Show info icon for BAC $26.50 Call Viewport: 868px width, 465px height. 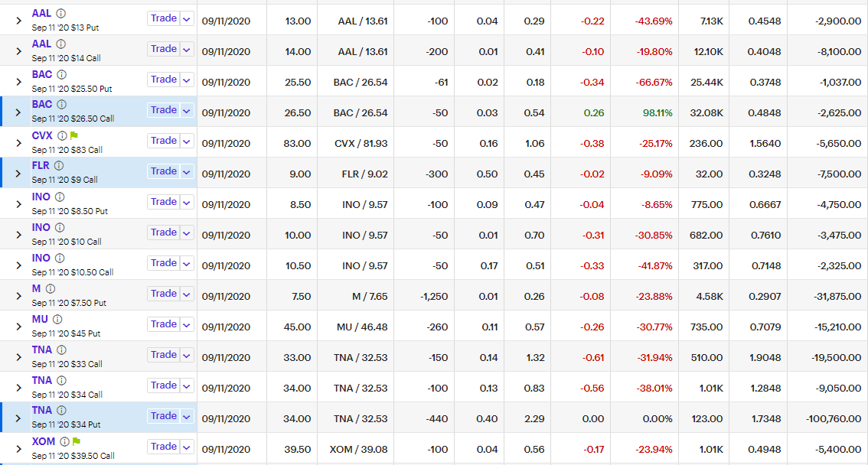tap(62, 104)
